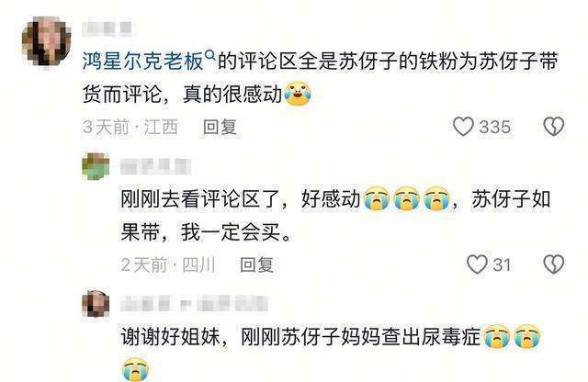Tap the first commenter's blurred username
Screen dimensions: 588x382
pos(107,28)
